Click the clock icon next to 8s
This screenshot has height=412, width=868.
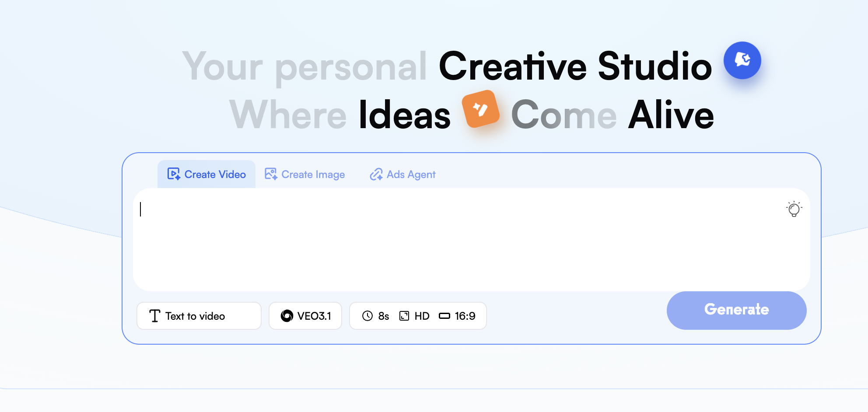[x=367, y=316]
